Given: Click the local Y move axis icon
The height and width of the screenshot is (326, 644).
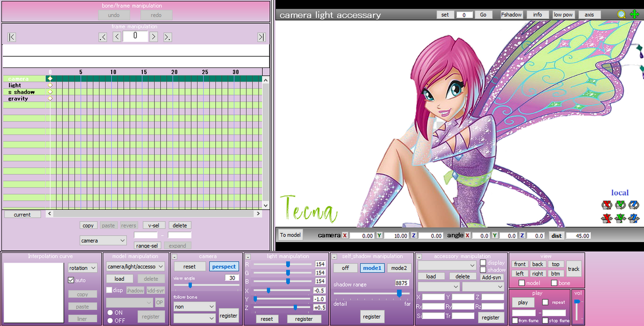Looking at the screenshot, I should 620,218.
